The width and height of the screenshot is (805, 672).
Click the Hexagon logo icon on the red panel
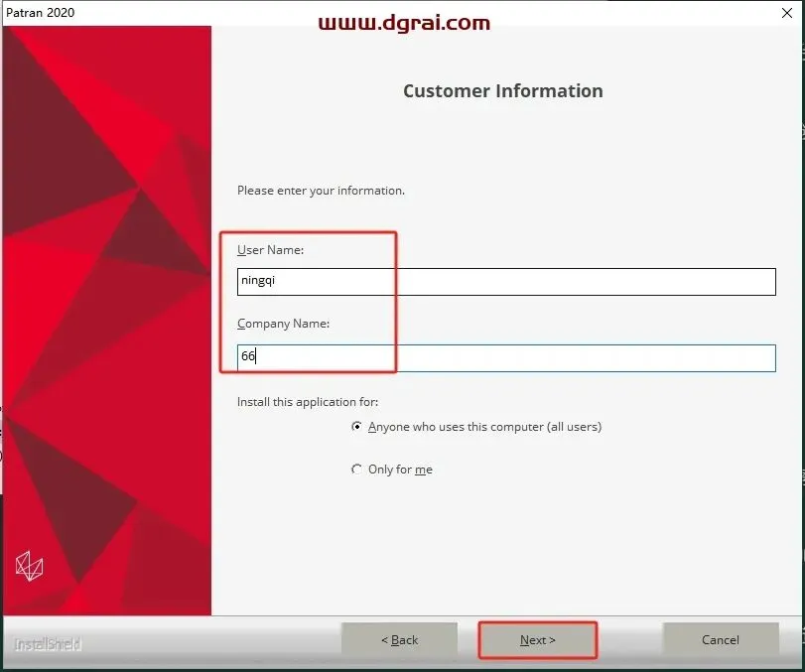29,566
